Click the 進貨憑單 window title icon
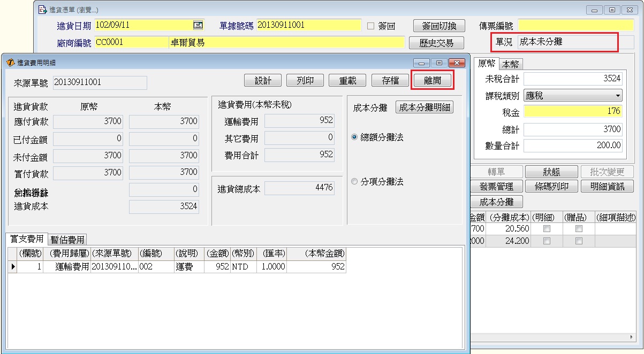The height and width of the screenshot is (354, 644). [42, 10]
